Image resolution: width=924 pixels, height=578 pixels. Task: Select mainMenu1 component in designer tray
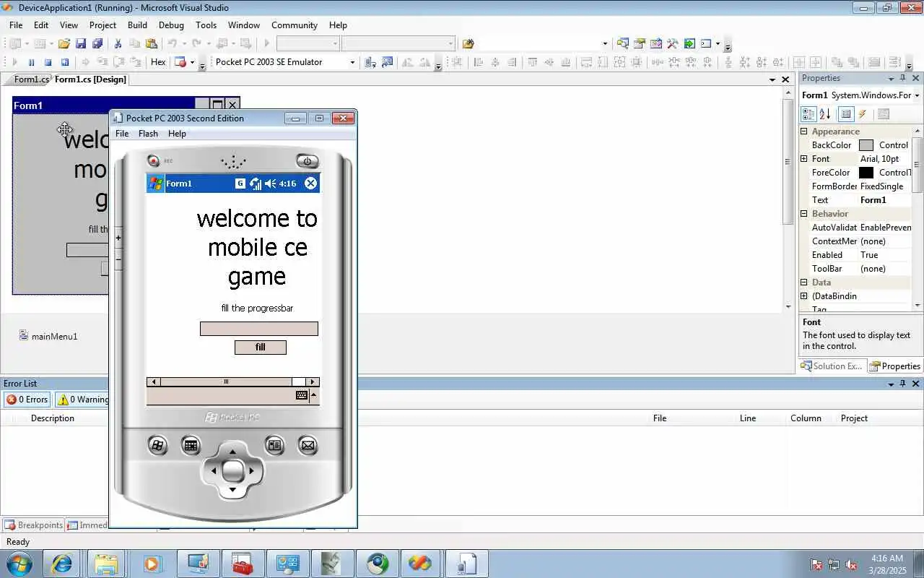48,336
